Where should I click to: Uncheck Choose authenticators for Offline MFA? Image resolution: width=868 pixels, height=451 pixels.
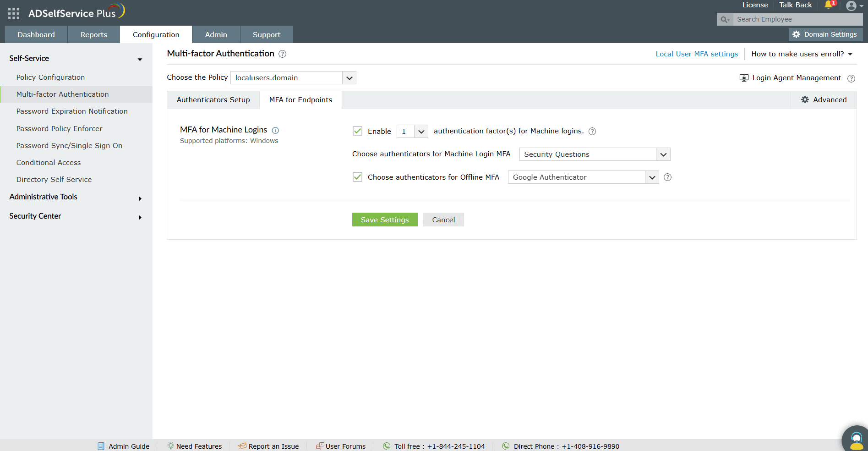[x=358, y=177]
